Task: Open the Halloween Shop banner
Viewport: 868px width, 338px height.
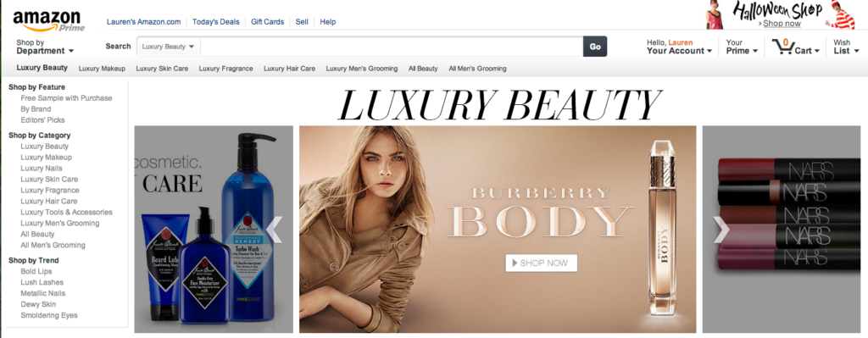Action: coord(780,15)
